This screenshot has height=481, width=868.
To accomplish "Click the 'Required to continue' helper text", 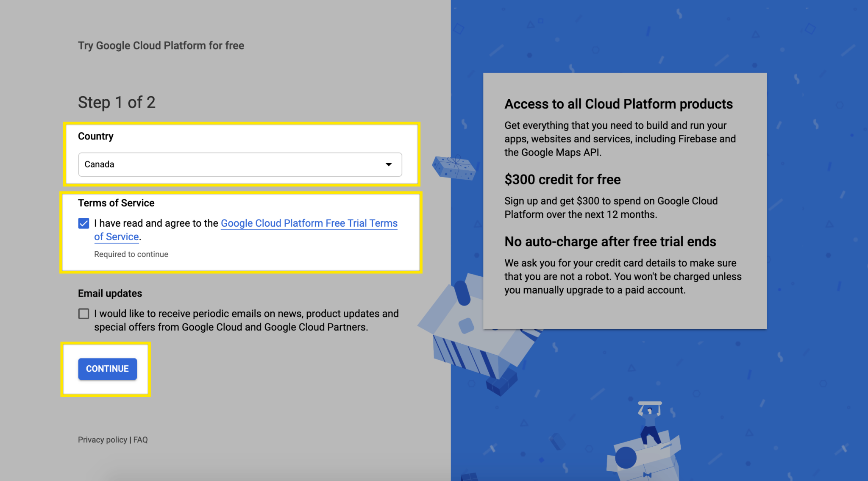I will point(131,254).
